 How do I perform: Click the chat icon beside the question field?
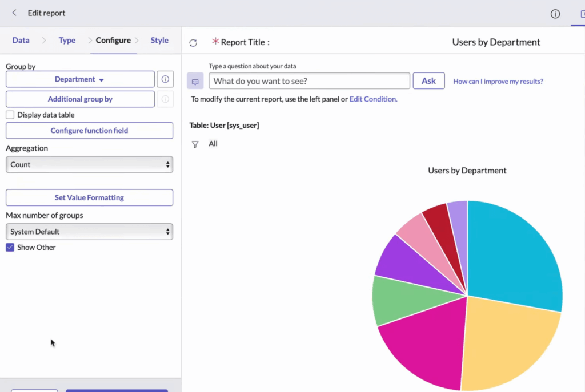coord(195,82)
